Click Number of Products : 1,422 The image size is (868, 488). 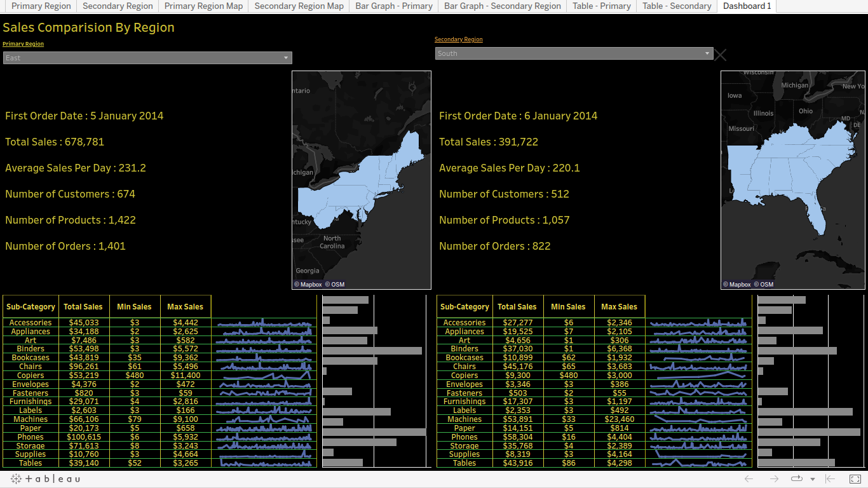click(71, 220)
